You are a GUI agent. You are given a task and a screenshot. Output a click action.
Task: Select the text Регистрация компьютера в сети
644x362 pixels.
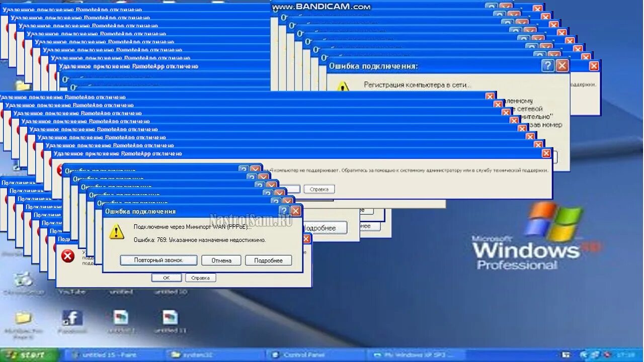[x=417, y=85]
